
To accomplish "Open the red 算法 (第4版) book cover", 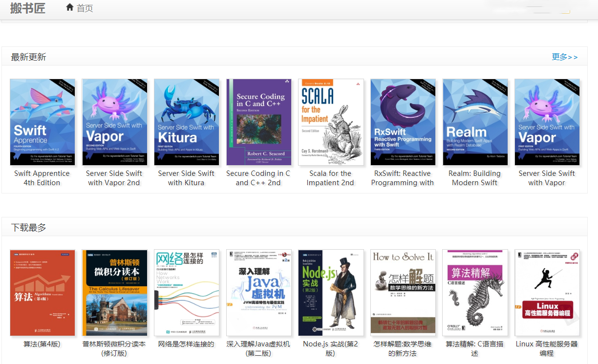I will tap(43, 293).
